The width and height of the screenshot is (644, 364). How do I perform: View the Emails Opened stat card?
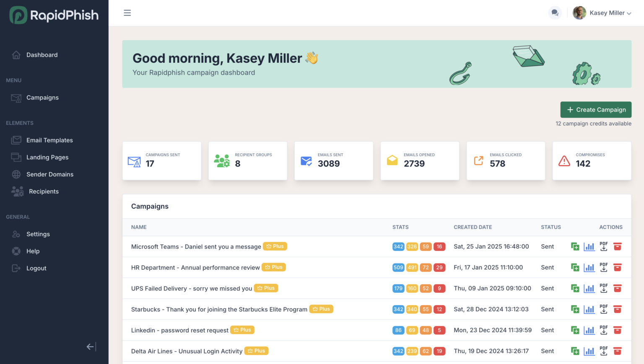tap(419, 160)
